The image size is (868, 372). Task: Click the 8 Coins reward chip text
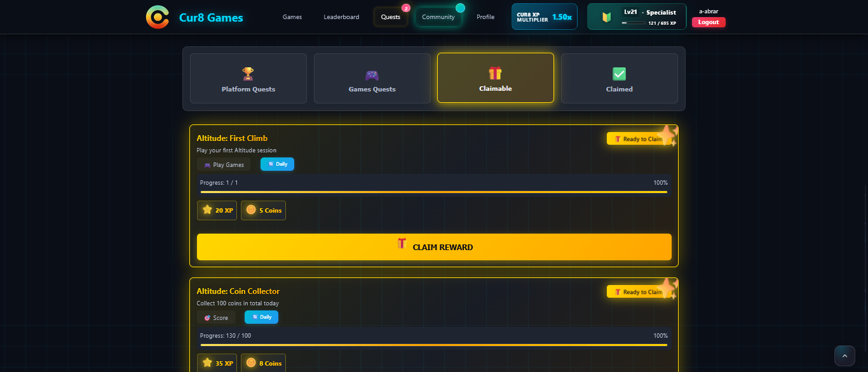pyautogui.click(x=270, y=364)
